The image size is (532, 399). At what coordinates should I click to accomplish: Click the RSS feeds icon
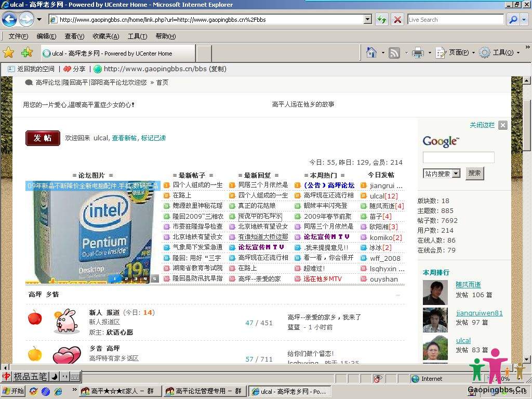[394, 52]
